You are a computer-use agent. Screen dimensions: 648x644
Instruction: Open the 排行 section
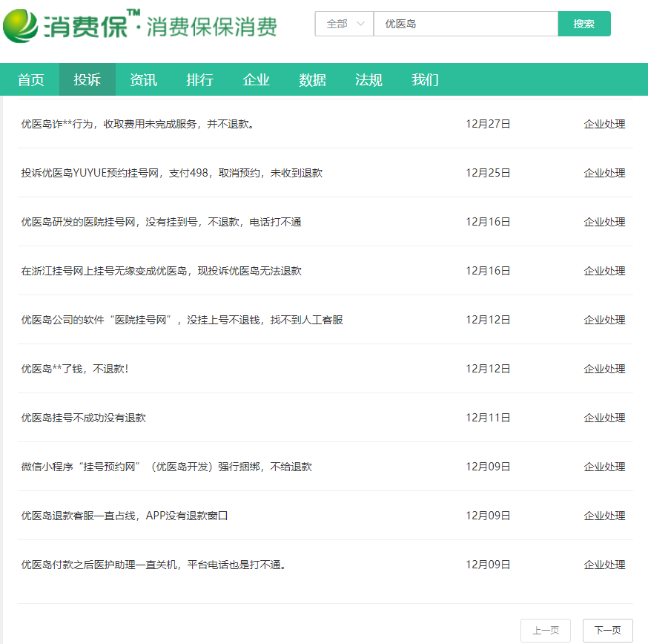[199, 81]
